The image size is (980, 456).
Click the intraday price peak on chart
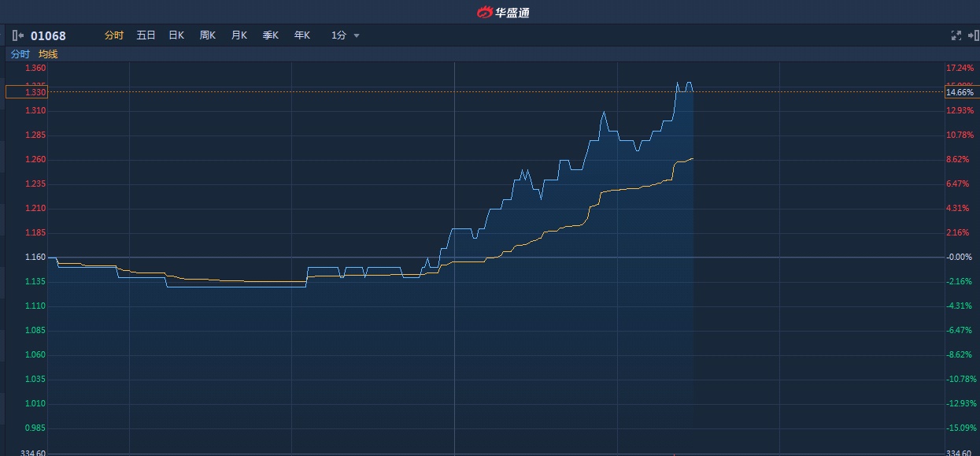pos(678,82)
